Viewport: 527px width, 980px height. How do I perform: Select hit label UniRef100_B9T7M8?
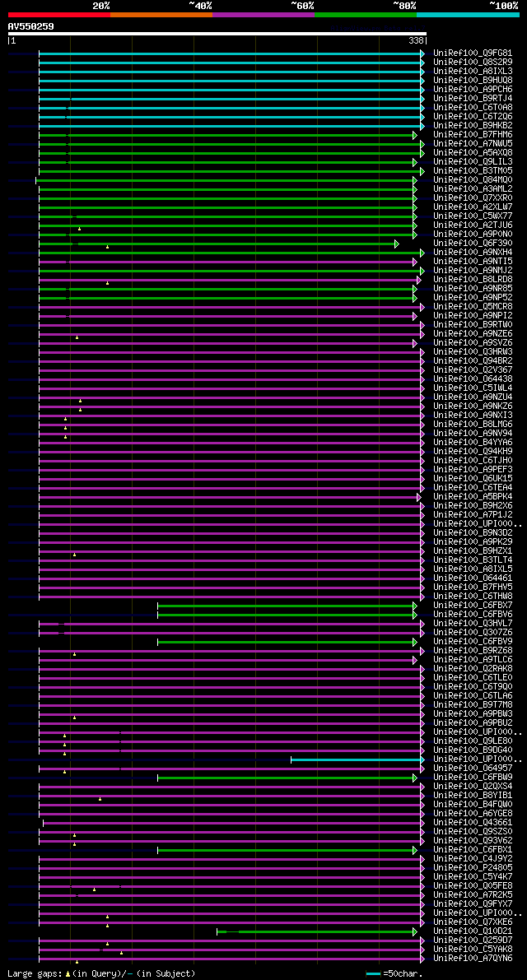473,705
